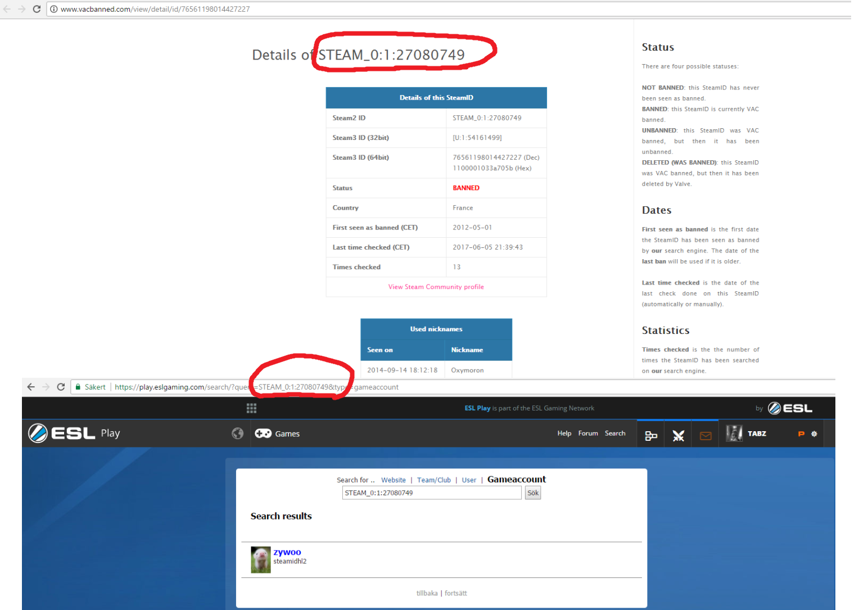Click the 76561198014427227 (Dec) value

[x=496, y=157]
